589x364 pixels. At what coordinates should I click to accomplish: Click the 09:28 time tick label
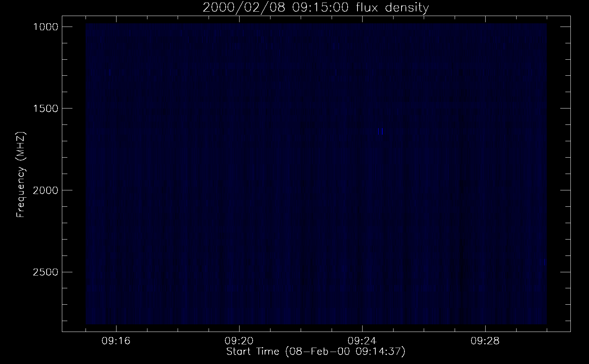[485, 341]
